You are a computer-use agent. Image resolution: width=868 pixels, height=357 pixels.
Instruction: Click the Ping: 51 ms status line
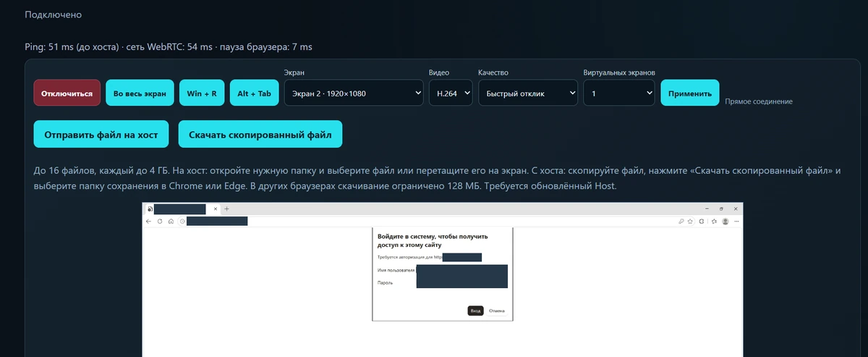tap(169, 47)
